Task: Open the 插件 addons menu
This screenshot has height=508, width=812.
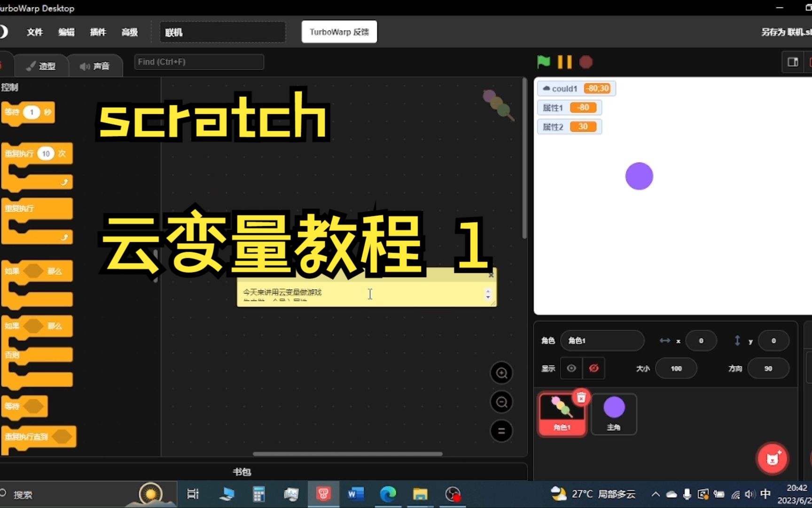Action: (98, 32)
